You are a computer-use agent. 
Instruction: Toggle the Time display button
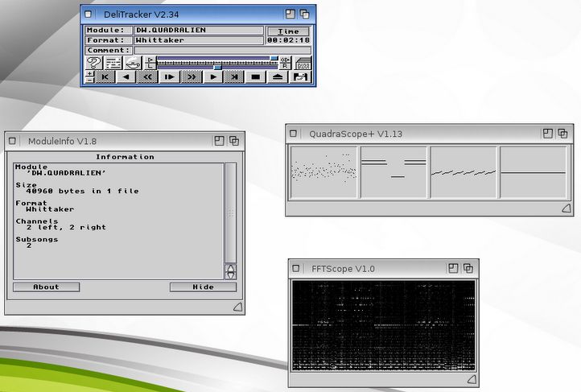(288, 31)
